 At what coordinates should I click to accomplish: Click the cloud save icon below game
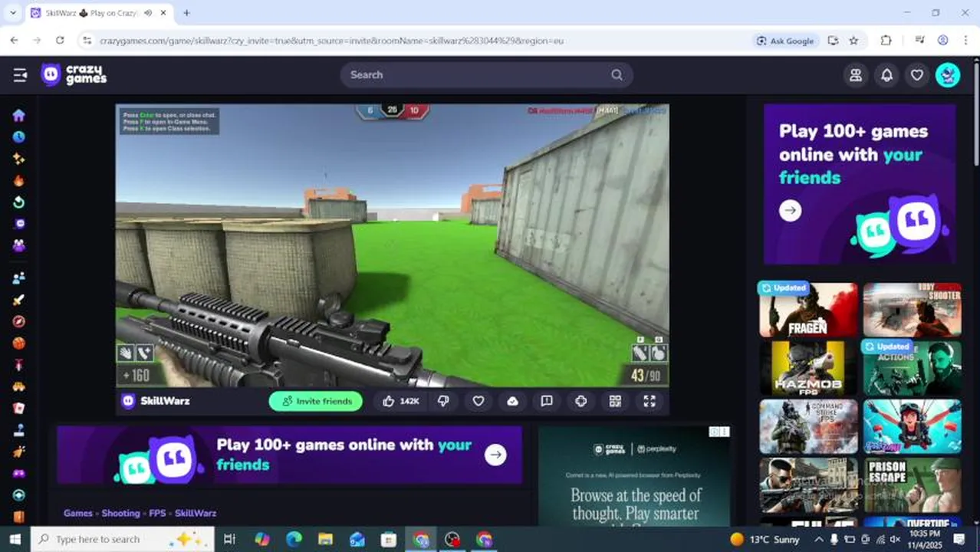512,401
